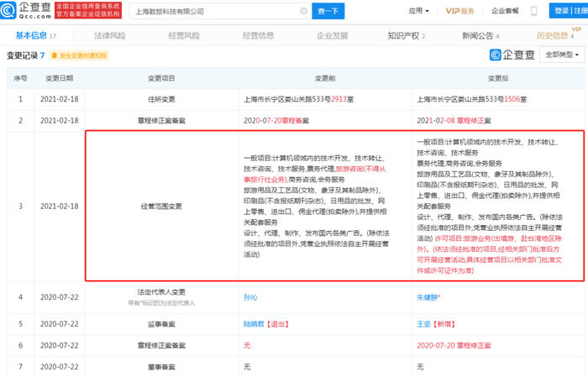Open the 全部类型 filter dropdown

click(x=562, y=55)
